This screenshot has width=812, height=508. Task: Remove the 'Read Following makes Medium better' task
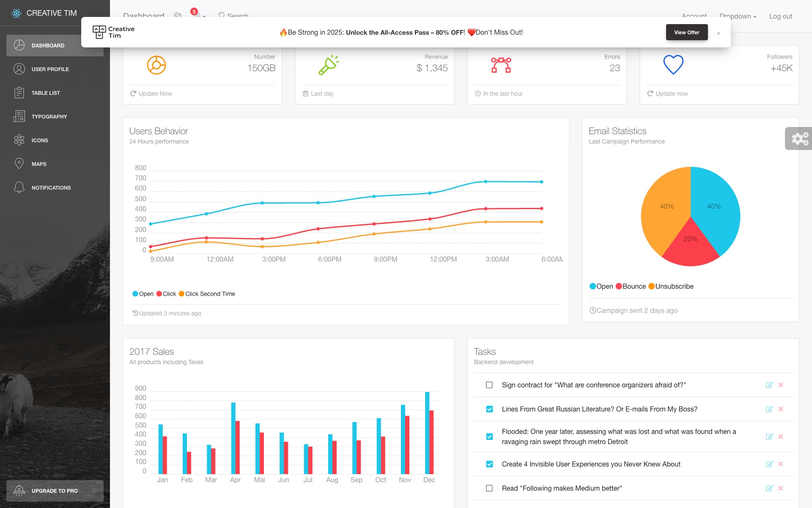(x=781, y=488)
